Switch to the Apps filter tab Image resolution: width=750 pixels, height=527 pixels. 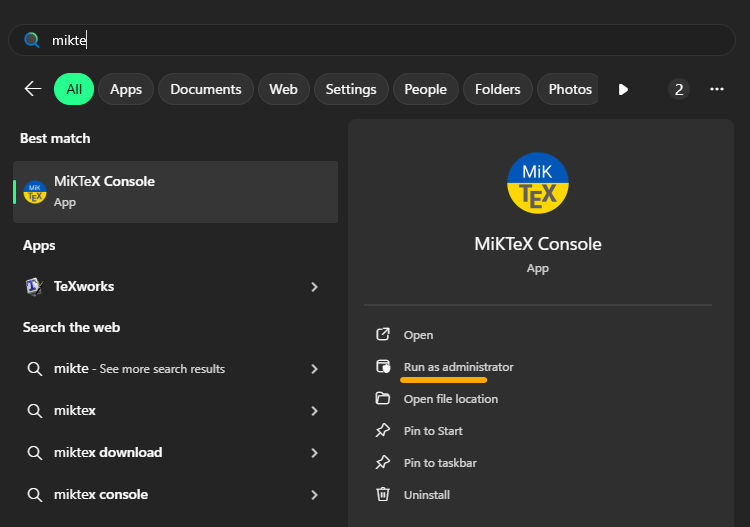[126, 89]
